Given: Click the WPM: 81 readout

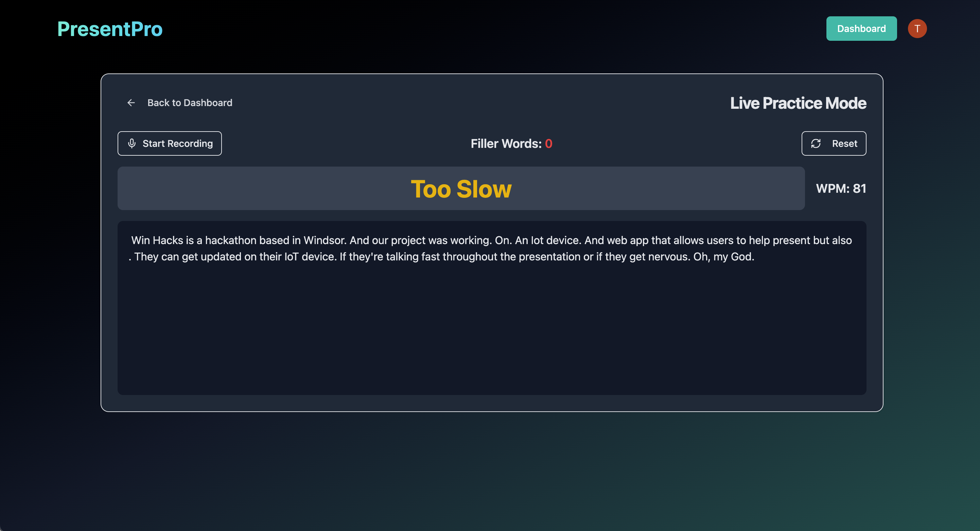Looking at the screenshot, I should pos(840,188).
